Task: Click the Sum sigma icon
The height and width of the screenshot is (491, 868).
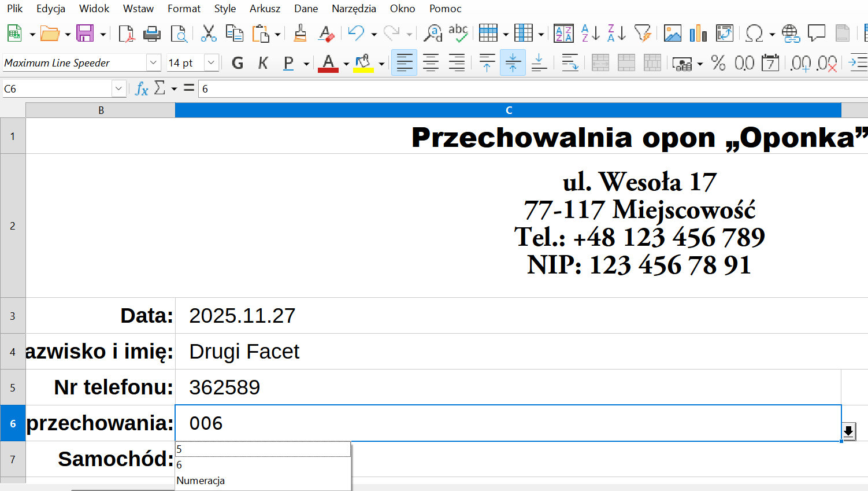Action: tap(160, 88)
